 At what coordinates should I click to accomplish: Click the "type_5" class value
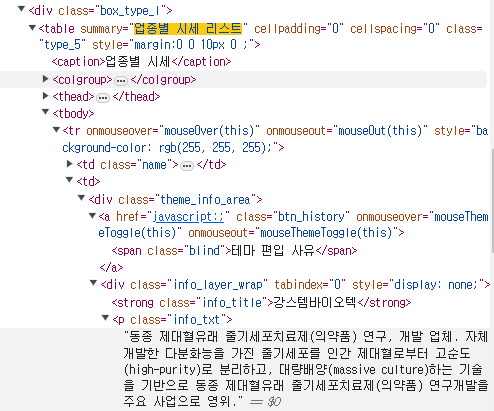pyautogui.click(x=63, y=44)
